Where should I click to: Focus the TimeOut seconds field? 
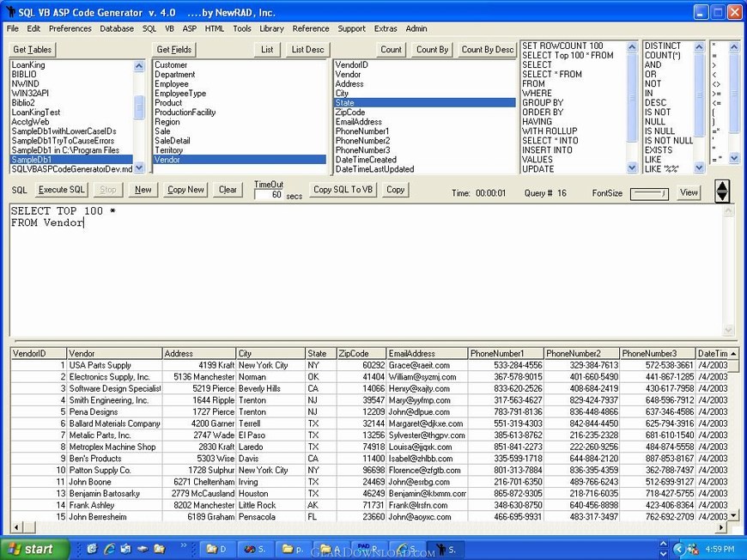[x=269, y=194]
